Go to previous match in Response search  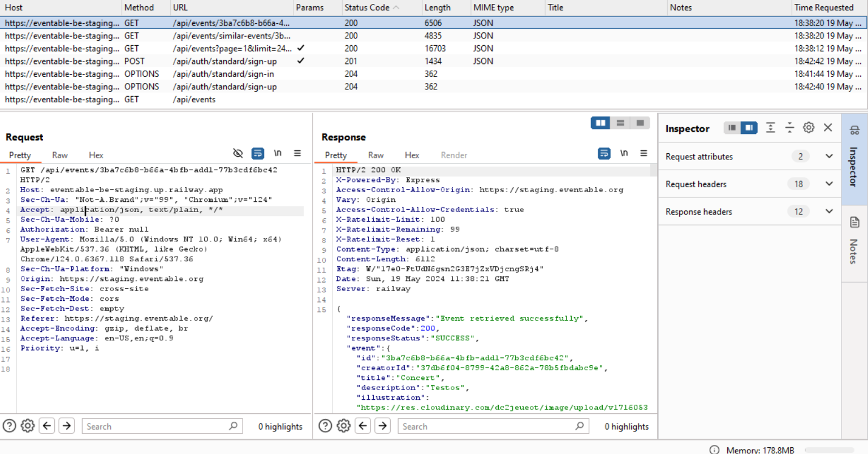coord(364,426)
